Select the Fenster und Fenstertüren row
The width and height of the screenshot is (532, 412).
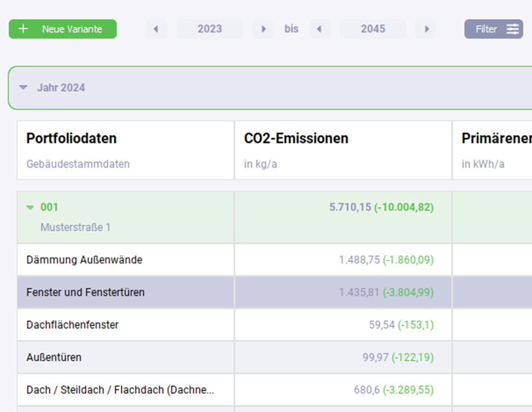[86, 293]
